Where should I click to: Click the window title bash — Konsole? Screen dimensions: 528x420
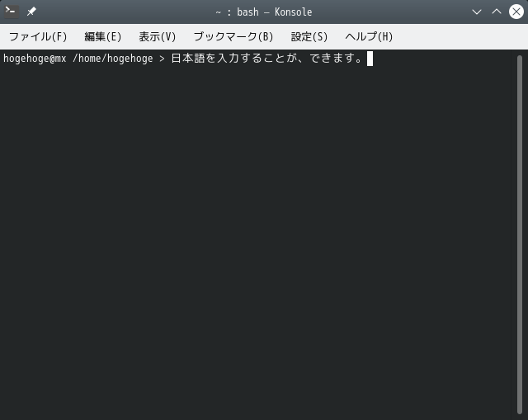click(275, 12)
